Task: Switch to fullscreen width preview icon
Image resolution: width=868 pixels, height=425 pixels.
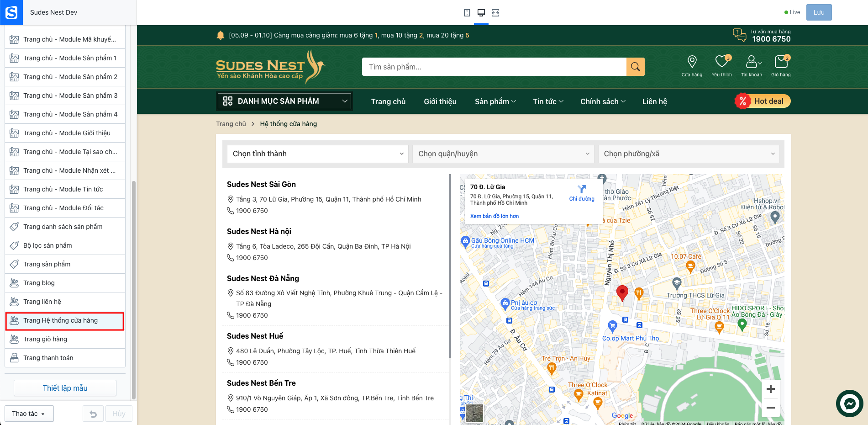Action: (495, 13)
